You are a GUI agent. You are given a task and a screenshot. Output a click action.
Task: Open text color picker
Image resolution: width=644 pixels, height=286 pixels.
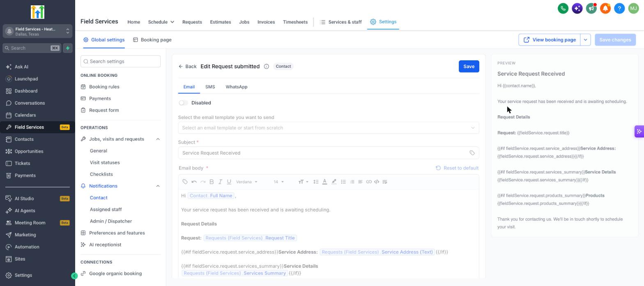pyautogui.click(x=324, y=182)
